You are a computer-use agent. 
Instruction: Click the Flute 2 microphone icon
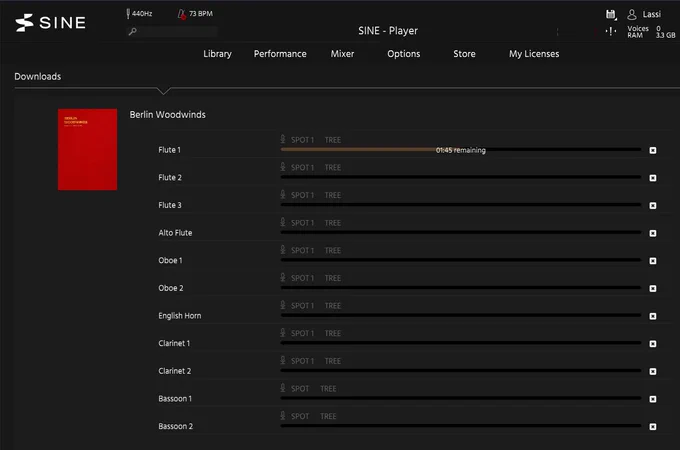point(283,167)
